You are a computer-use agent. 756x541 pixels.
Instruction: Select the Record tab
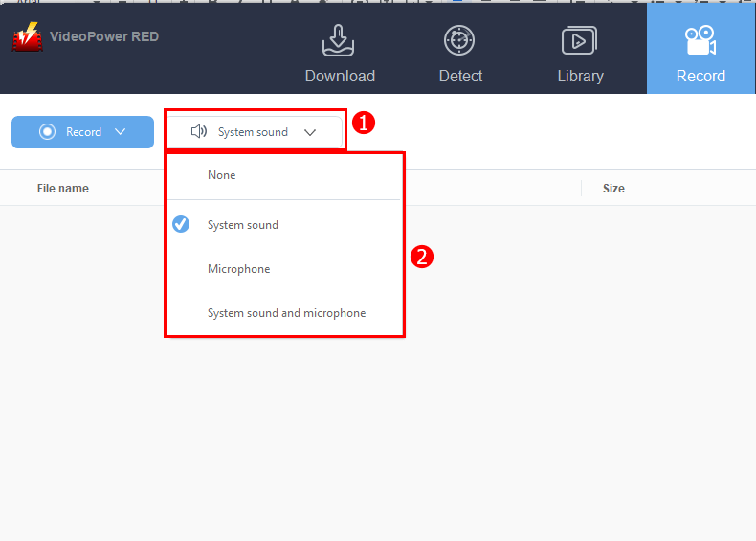click(x=700, y=49)
